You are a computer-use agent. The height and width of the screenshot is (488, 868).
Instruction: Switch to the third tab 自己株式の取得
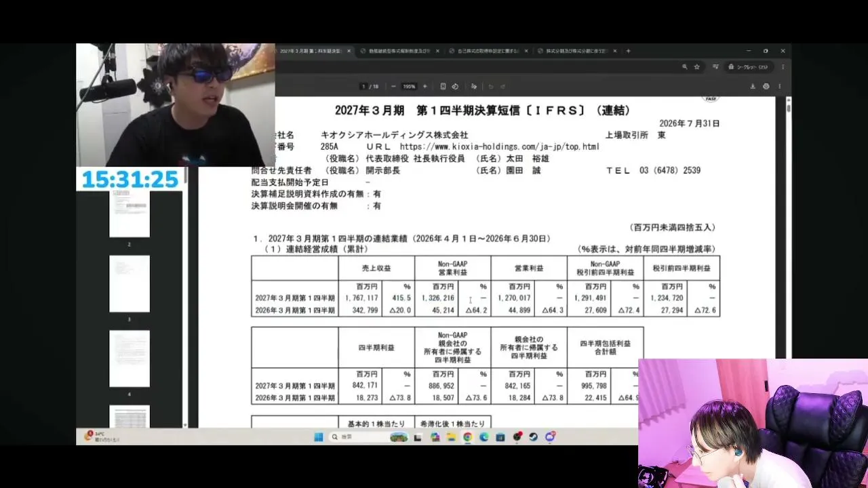488,51
